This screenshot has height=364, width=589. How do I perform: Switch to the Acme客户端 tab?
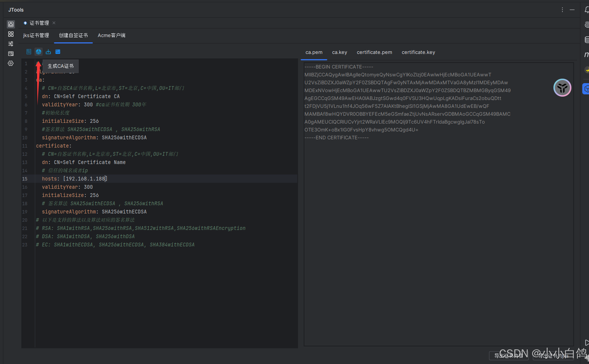111,35
